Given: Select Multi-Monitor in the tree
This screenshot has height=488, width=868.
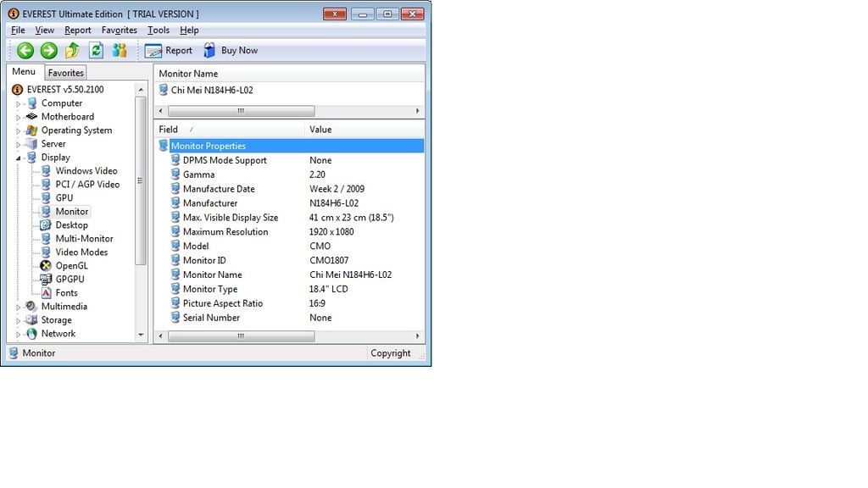Looking at the screenshot, I should [84, 238].
